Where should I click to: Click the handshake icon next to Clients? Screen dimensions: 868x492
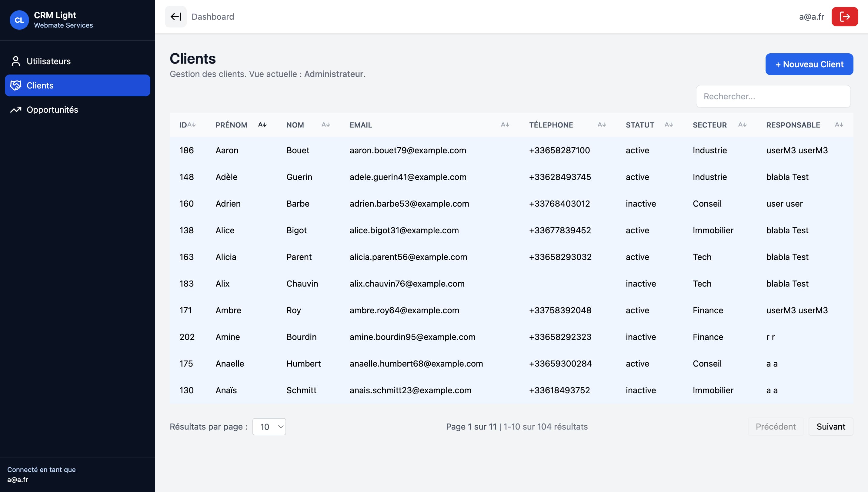click(x=16, y=85)
